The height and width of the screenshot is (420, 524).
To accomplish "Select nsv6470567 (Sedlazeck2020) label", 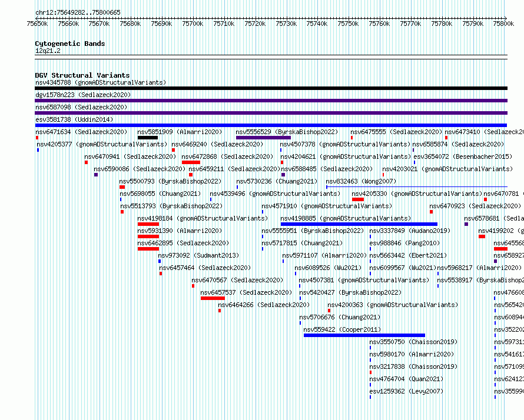I will (238, 280).
